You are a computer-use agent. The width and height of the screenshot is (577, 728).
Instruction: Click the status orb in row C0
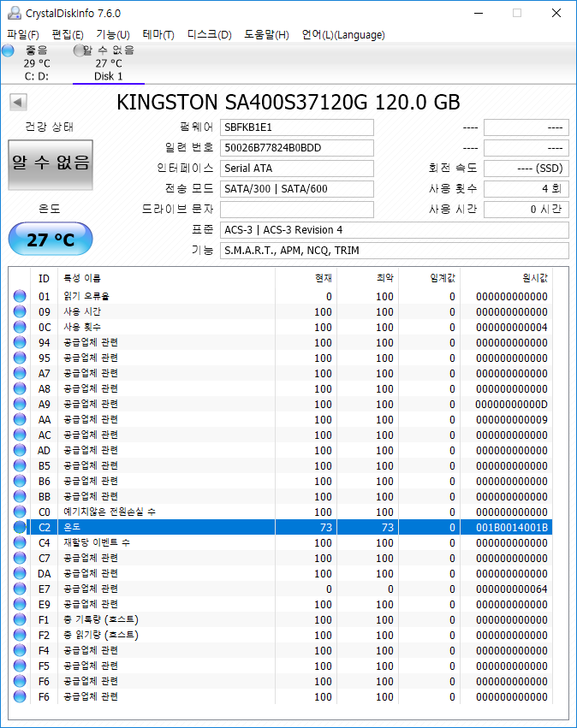[x=20, y=512]
